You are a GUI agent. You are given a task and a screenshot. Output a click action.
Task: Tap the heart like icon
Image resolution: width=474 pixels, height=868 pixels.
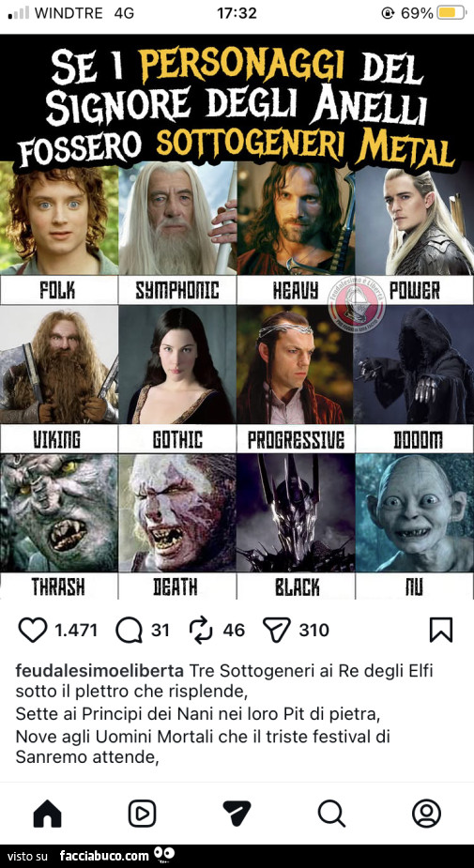33,630
